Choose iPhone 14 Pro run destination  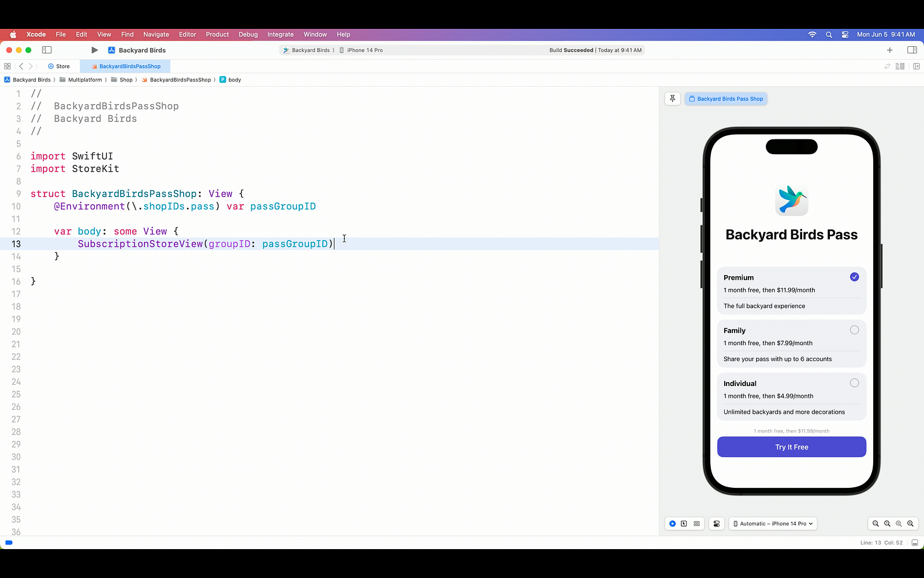pos(362,50)
